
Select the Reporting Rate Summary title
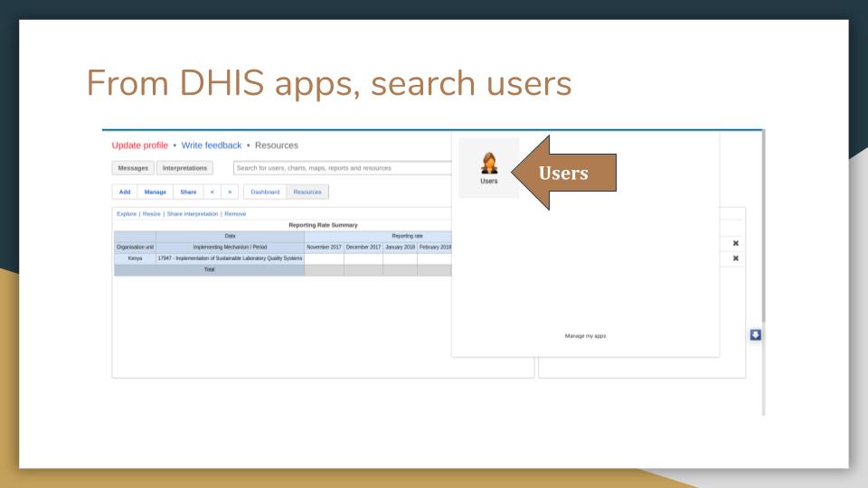click(x=323, y=225)
